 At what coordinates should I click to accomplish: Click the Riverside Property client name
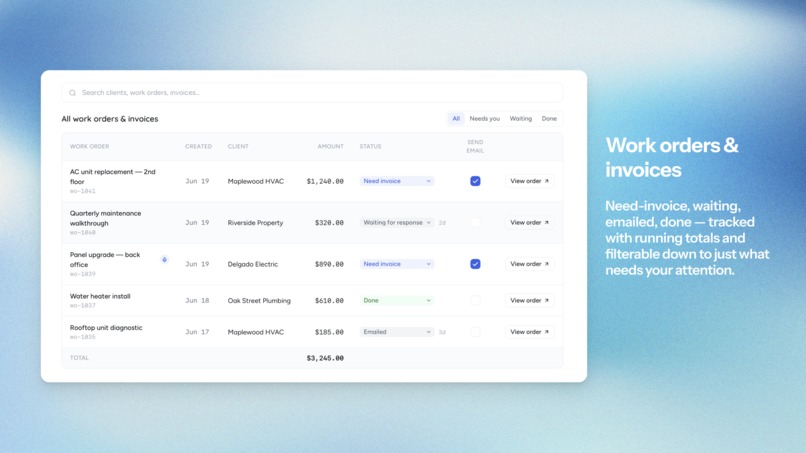(x=255, y=223)
